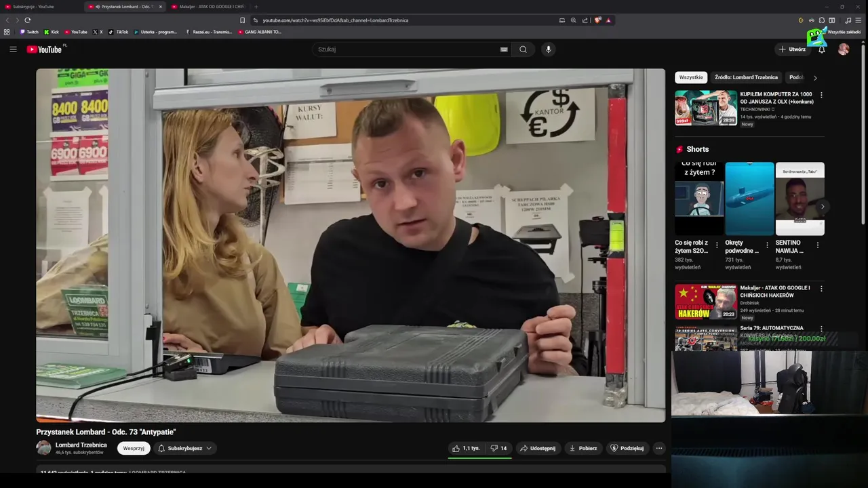Click the youtube.com address bar URL
The image size is (868, 488).
click(336, 20)
